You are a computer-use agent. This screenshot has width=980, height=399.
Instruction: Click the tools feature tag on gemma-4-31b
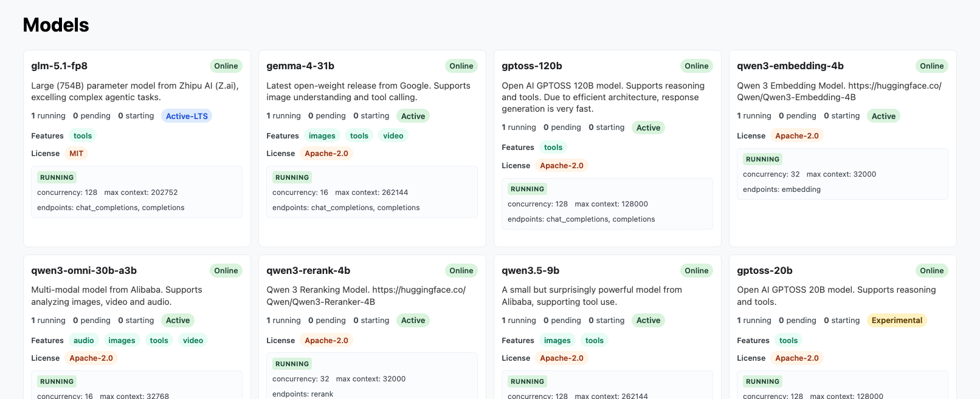(359, 135)
